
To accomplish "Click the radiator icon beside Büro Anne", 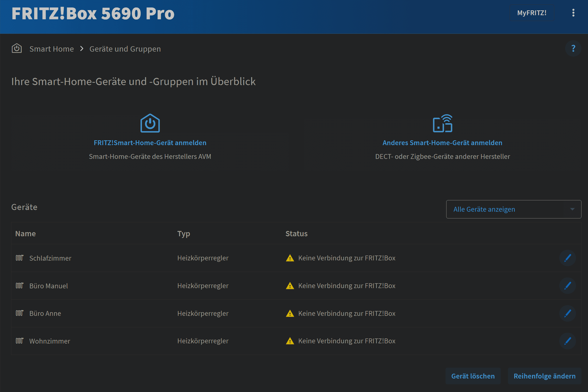I will coord(20,313).
